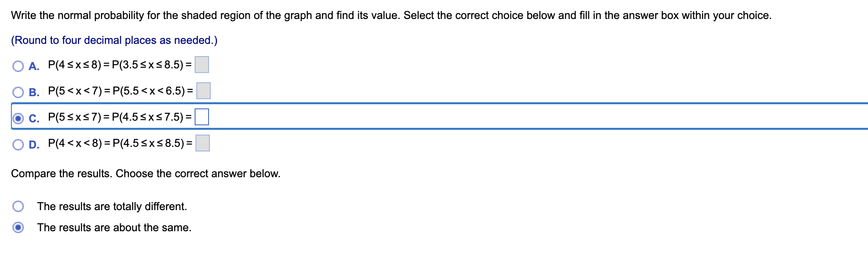This screenshot has height=254, width=868.
Task: Select radio button for choice A
Action: [x=18, y=65]
